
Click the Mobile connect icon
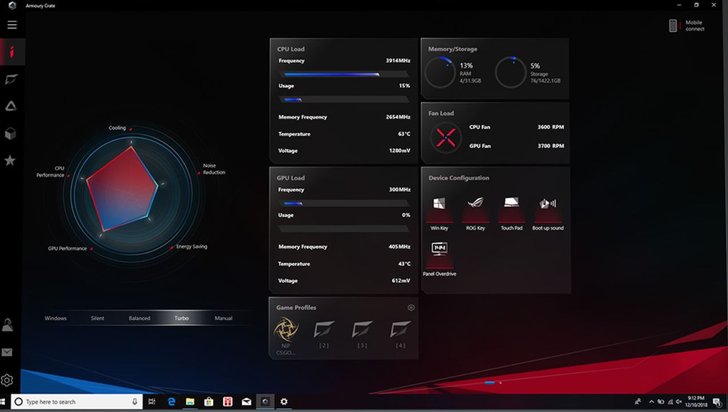coord(673,26)
